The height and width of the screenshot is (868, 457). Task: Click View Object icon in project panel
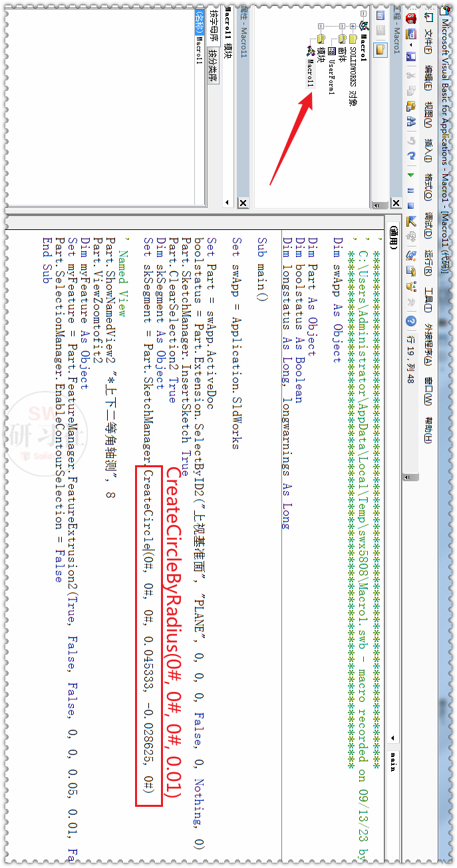click(x=380, y=31)
